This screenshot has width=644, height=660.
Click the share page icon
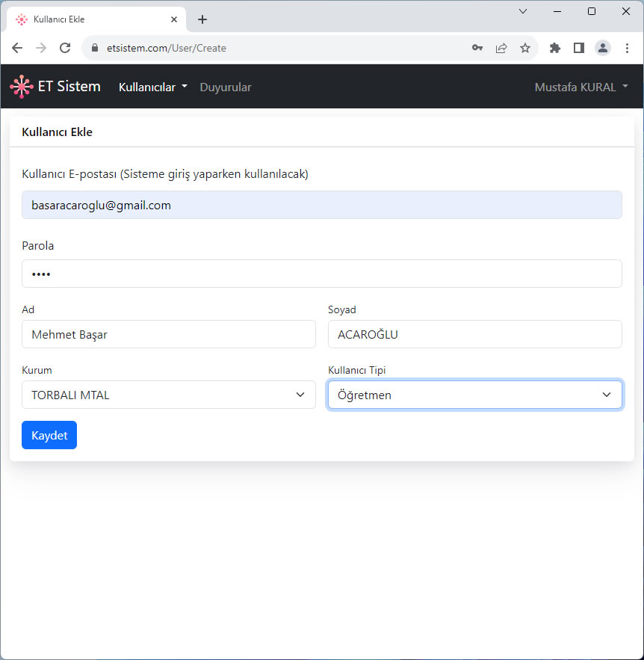click(501, 48)
